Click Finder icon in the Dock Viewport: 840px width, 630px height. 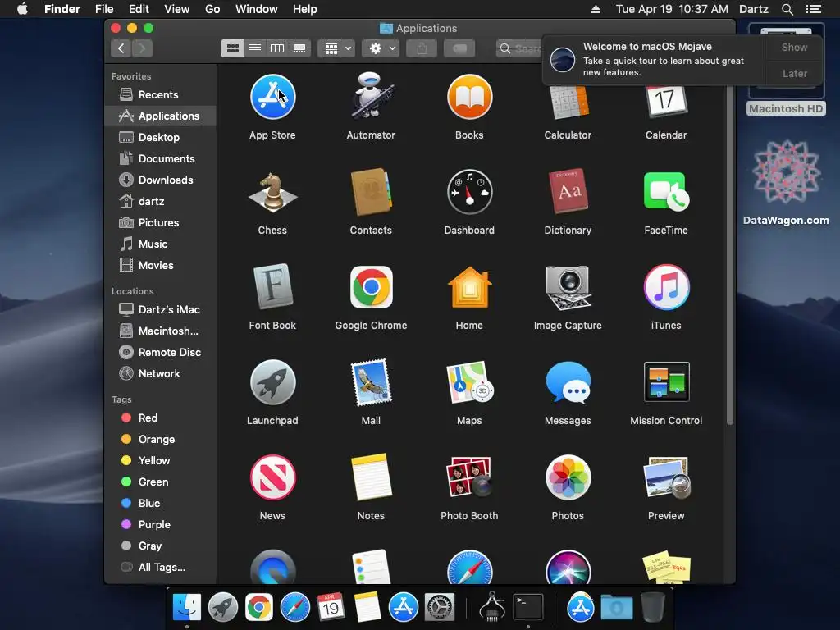187,607
